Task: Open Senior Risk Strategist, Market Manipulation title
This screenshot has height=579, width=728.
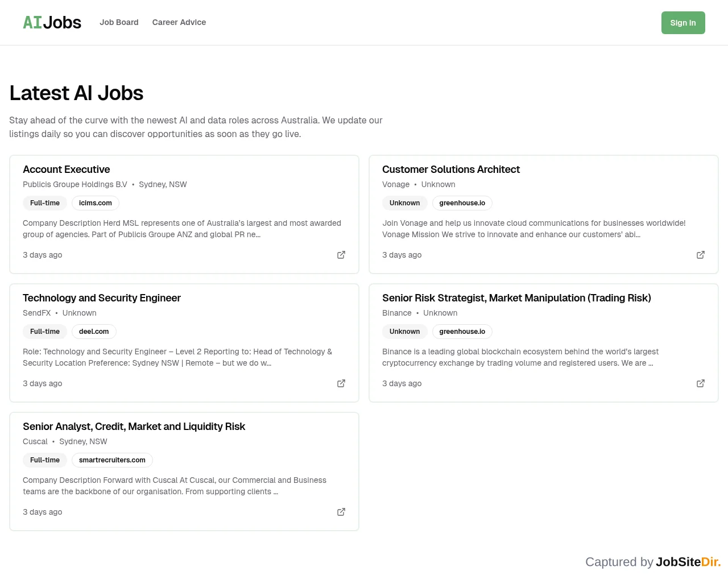Action: pos(516,298)
